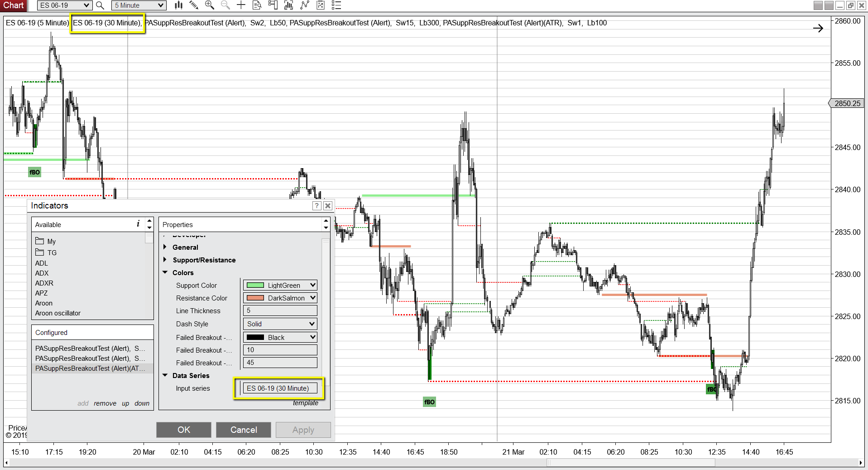The image size is (868, 470).
Task: Select first configured PASuppResBreakoutTest (Alert) entry
Action: point(92,349)
